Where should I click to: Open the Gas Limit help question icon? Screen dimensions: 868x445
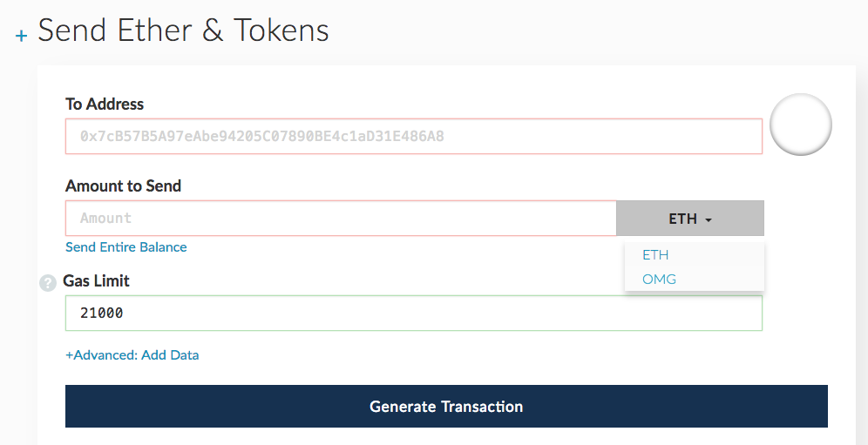49,283
